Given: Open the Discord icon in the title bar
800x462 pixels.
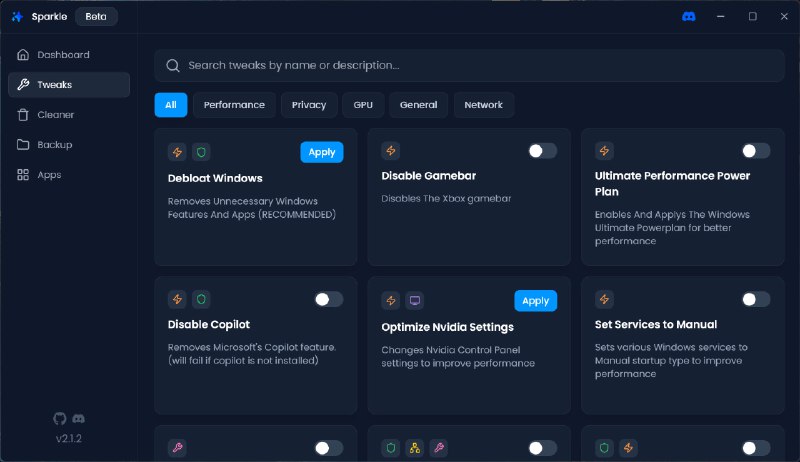Looking at the screenshot, I should pyautogui.click(x=688, y=16).
